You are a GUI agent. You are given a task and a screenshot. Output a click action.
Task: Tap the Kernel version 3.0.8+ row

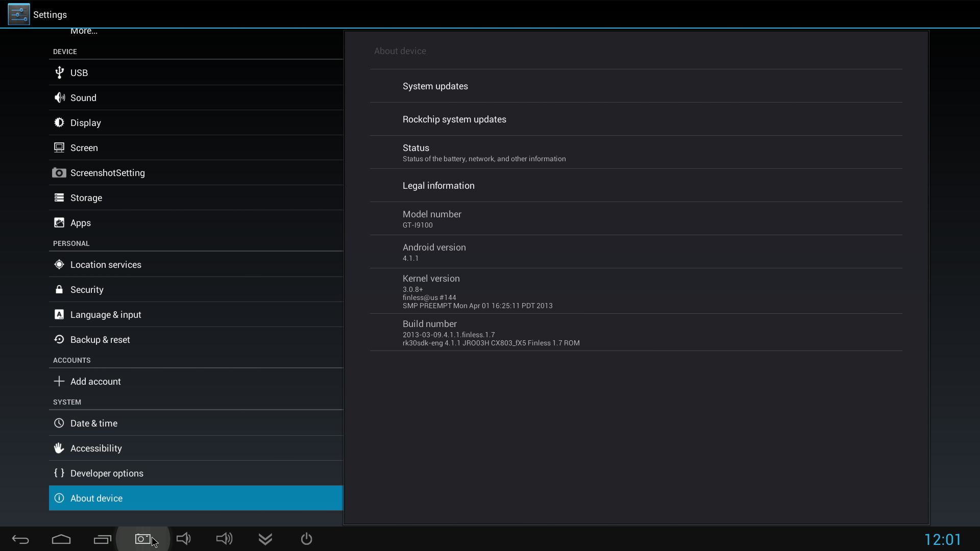coord(636,291)
